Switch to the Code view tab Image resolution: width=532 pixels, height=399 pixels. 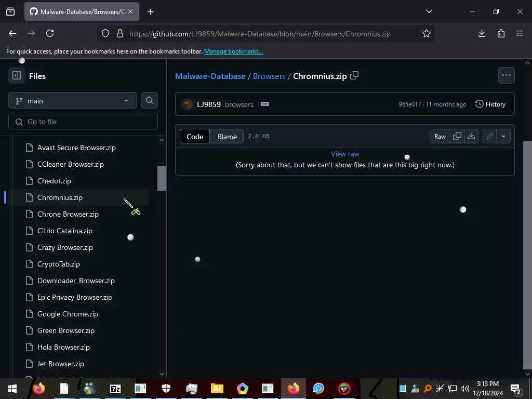[195, 137]
